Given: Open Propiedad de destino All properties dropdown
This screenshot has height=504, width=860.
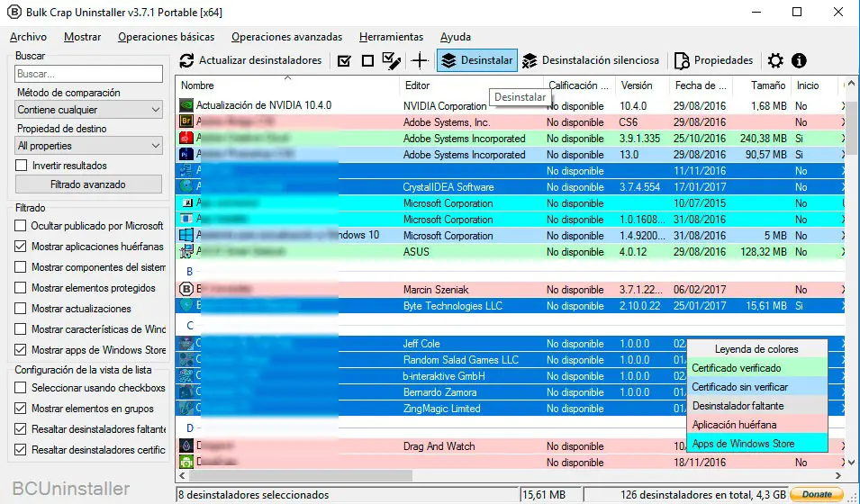Looking at the screenshot, I should pyautogui.click(x=89, y=146).
